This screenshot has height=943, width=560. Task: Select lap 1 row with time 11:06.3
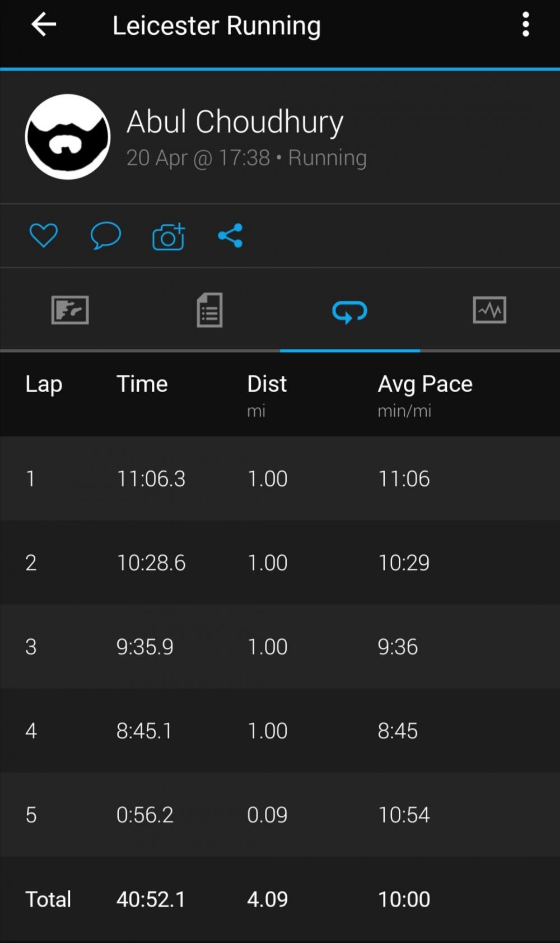pyautogui.click(x=280, y=479)
